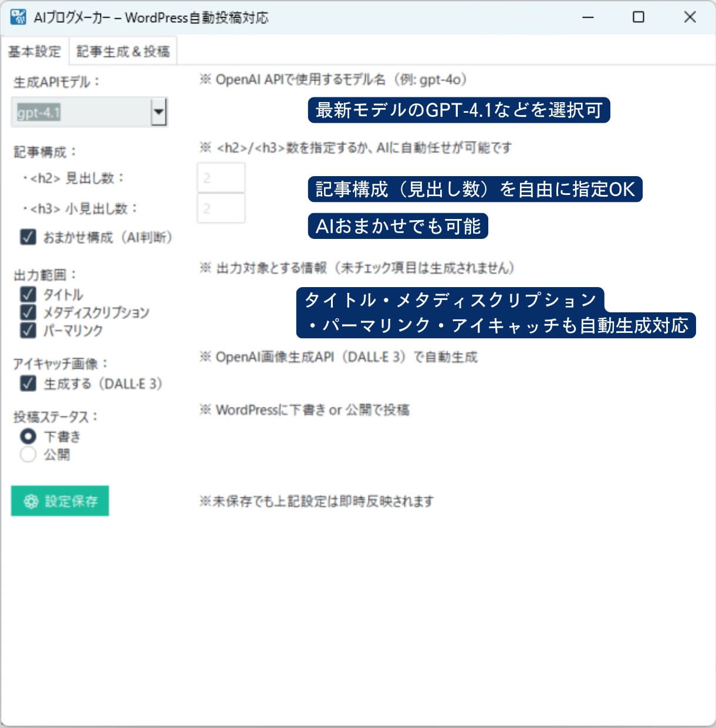Click the 設定保存 button

60,501
